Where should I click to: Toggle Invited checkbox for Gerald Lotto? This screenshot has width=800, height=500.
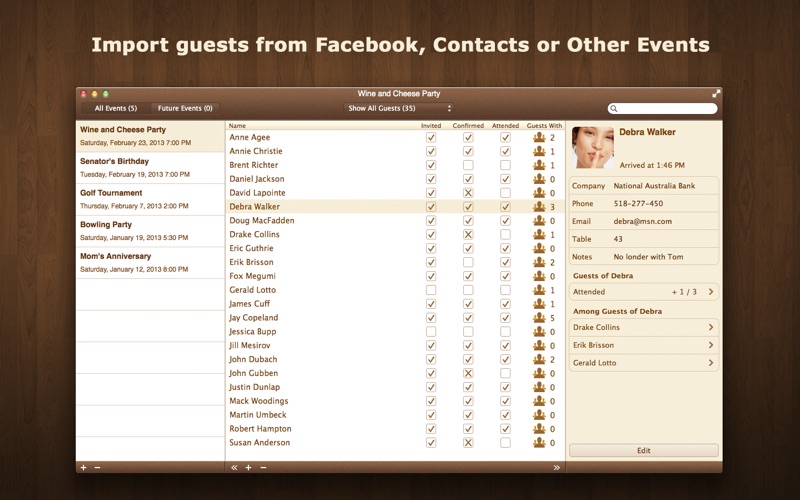point(431,290)
